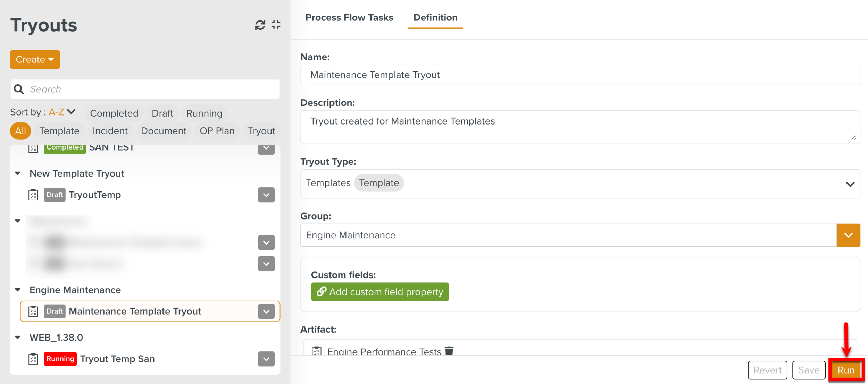Toggle the Completed status filter
Screen dimensions: 868x384
[x=114, y=113]
